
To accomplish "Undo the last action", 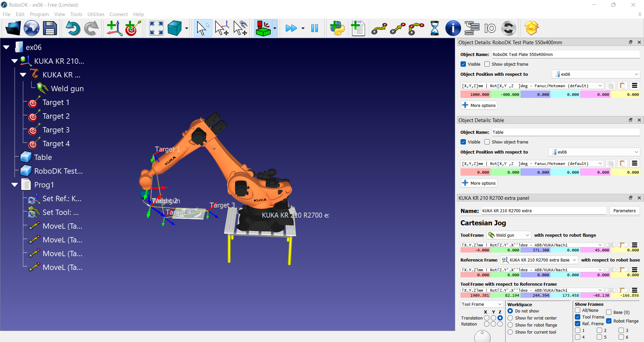I will coord(73,28).
